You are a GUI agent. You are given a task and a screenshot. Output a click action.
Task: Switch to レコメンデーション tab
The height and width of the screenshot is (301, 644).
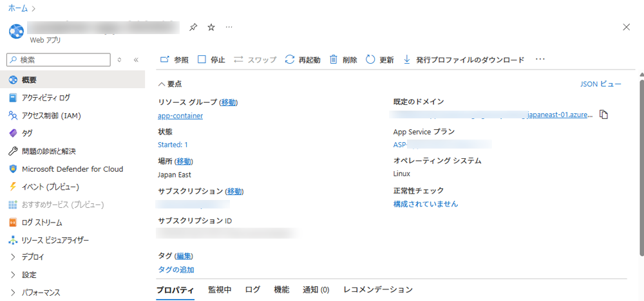pyautogui.click(x=378, y=289)
